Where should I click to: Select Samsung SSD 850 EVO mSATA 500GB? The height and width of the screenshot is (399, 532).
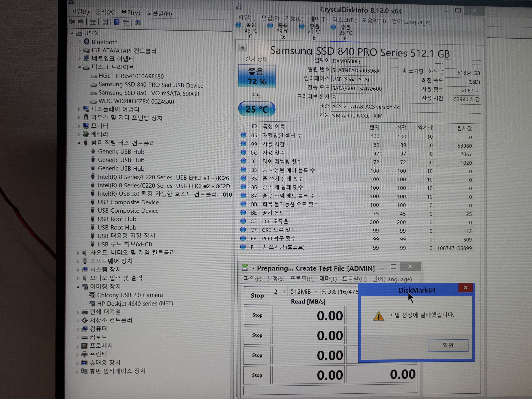[x=149, y=93]
